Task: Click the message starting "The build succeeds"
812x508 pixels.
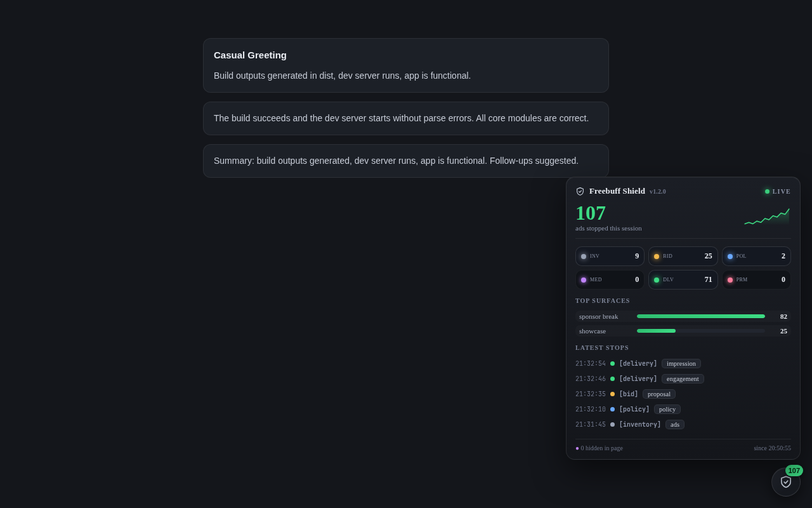Action: pyautogui.click(x=406, y=118)
